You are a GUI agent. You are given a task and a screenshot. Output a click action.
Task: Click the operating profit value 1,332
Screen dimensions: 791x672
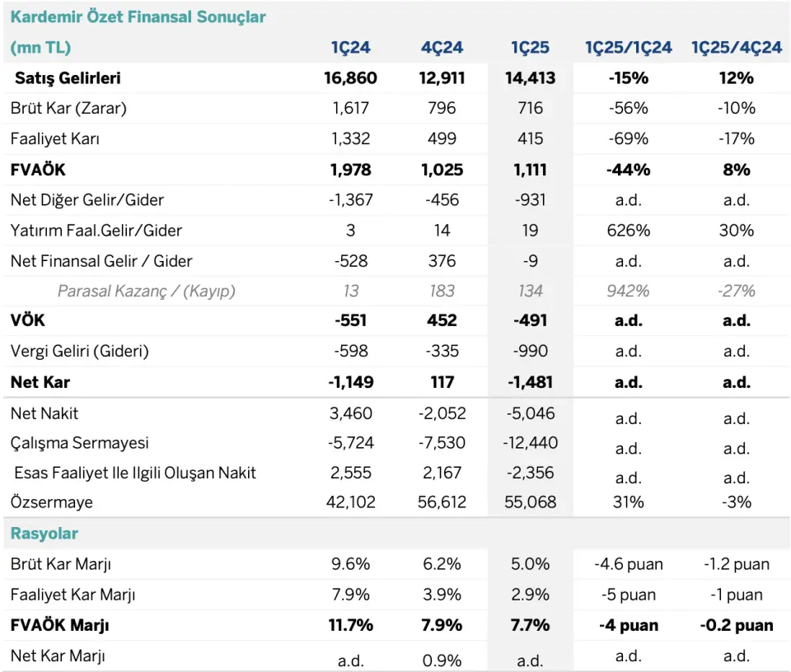(x=351, y=138)
